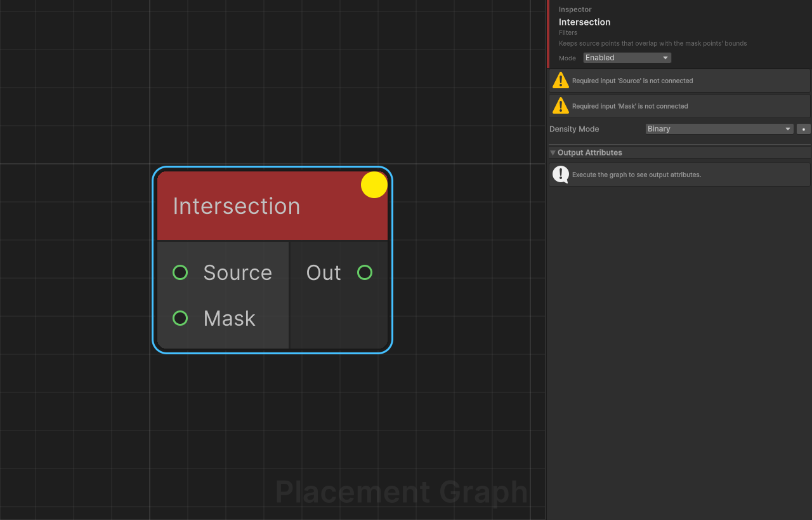812x520 pixels.
Task: Click the 'Filters' category text in Inspector
Action: [568, 32]
